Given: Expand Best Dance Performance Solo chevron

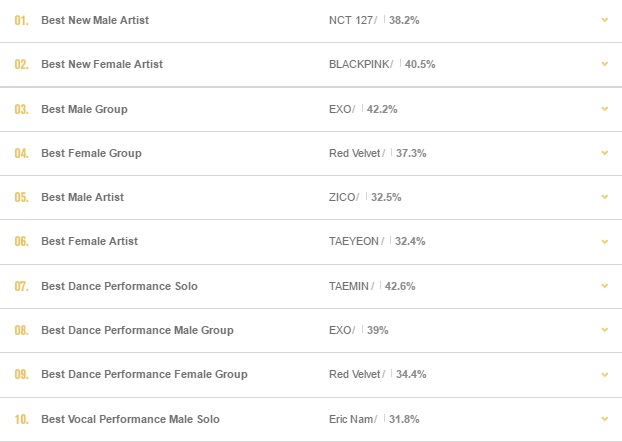Looking at the screenshot, I should pyautogui.click(x=605, y=286).
